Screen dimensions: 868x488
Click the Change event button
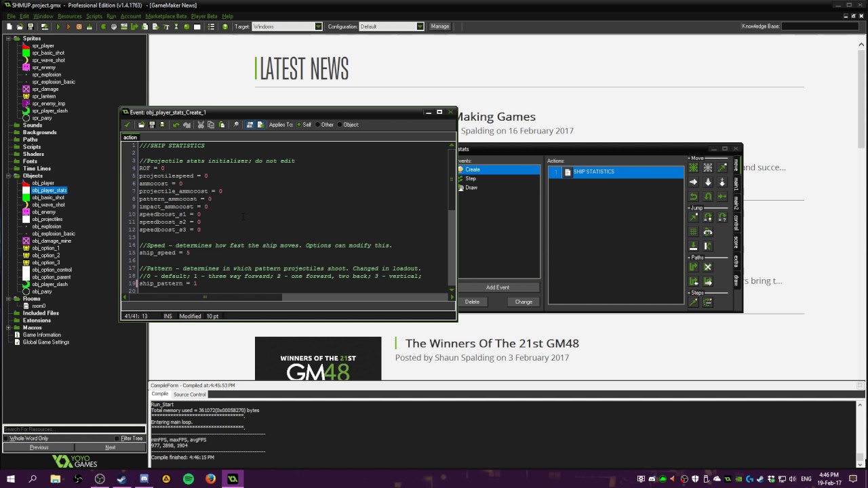pos(524,302)
